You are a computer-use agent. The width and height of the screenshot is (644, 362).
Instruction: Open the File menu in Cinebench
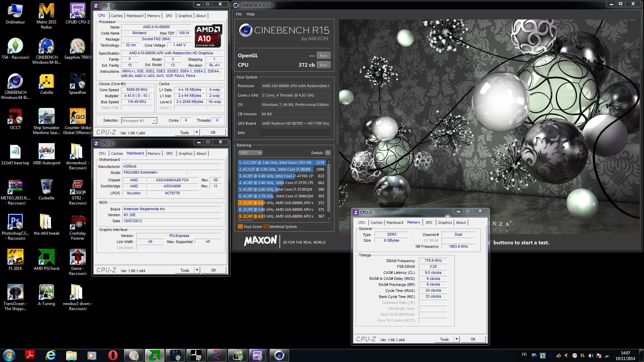tap(239, 14)
